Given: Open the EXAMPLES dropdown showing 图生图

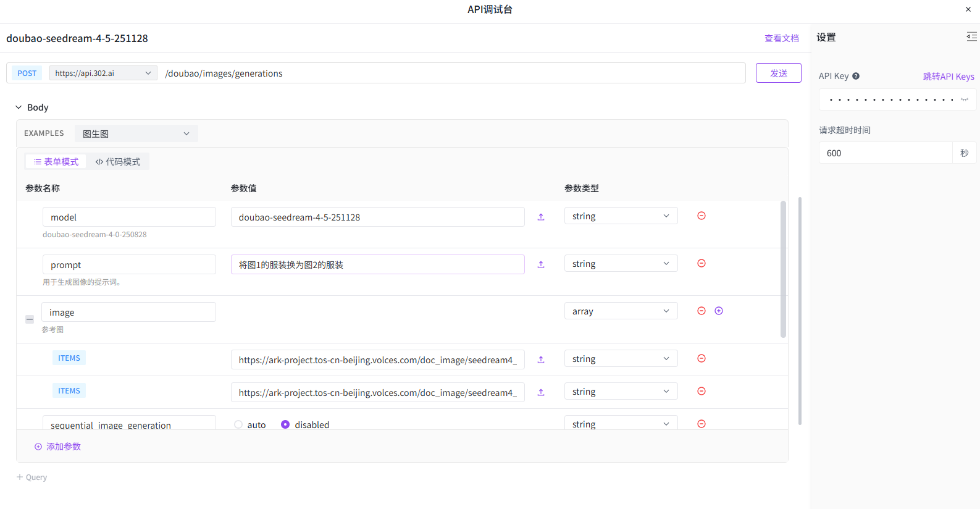Looking at the screenshot, I should pyautogui.click(x=136, y=133).
